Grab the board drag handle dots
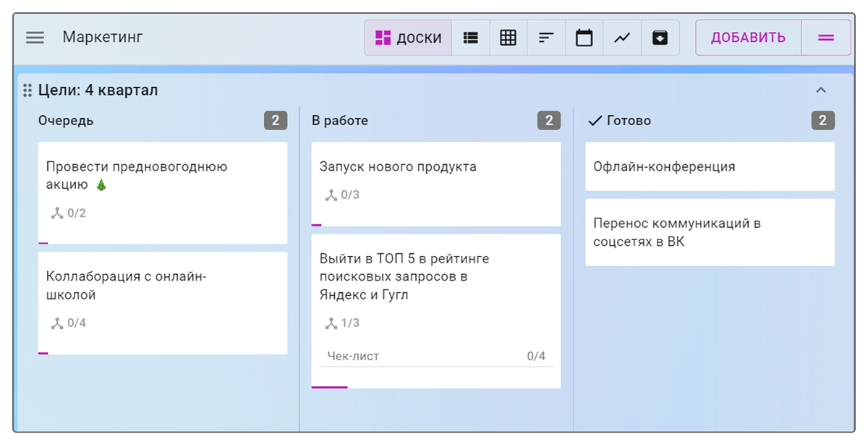 (x=27, y=90)
